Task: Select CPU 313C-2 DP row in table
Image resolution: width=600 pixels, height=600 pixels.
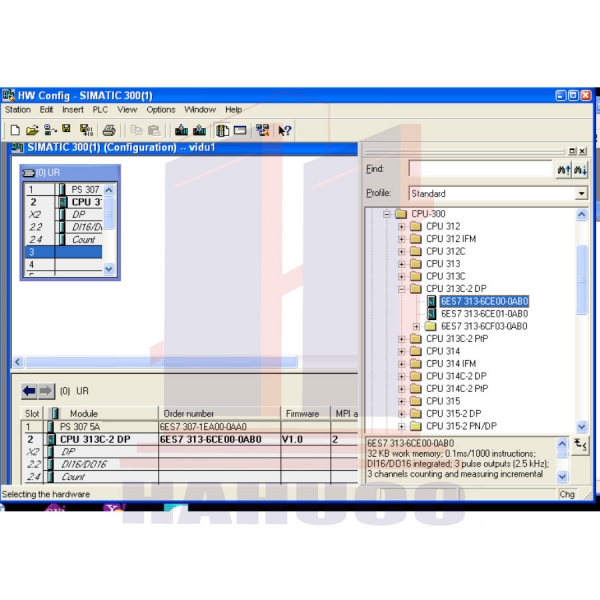Action: coord(190,439)
